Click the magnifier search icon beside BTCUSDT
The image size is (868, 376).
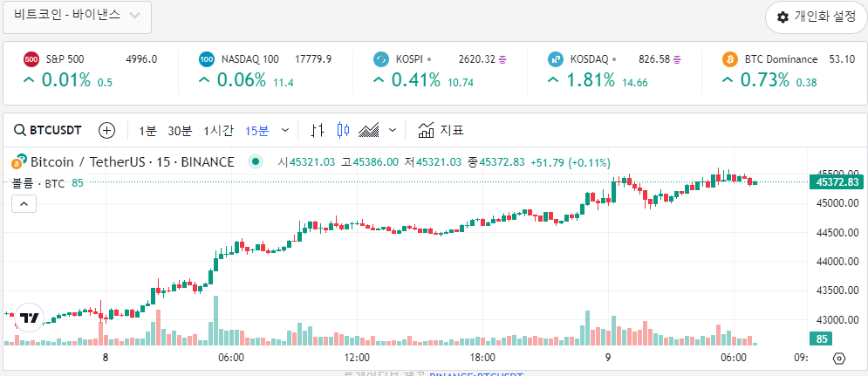20,131
